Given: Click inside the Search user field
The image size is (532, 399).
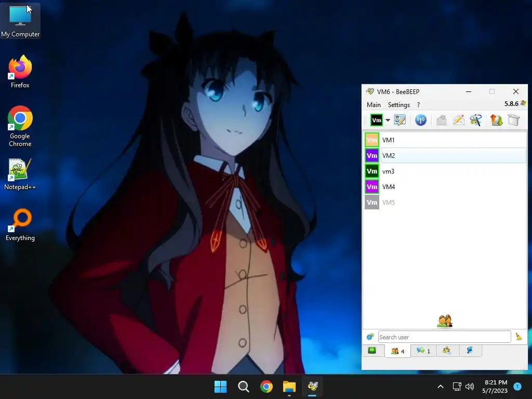Looking at the screenshot, I should tap(445, 337).
